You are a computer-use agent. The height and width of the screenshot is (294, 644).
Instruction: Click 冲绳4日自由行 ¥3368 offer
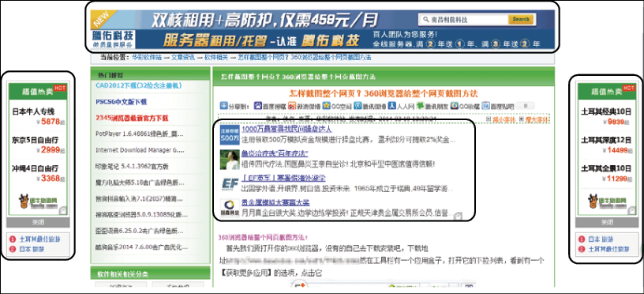click(38, 173)
